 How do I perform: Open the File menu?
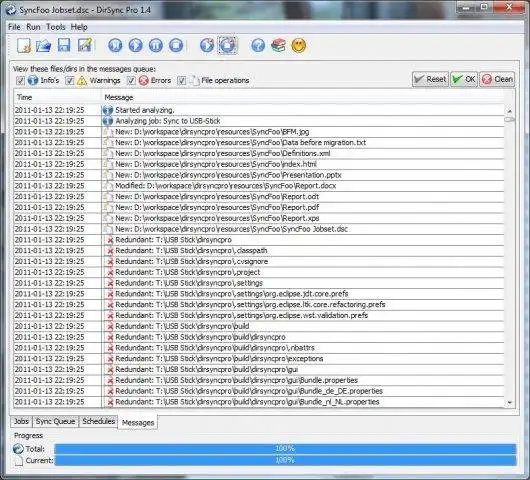14,27
